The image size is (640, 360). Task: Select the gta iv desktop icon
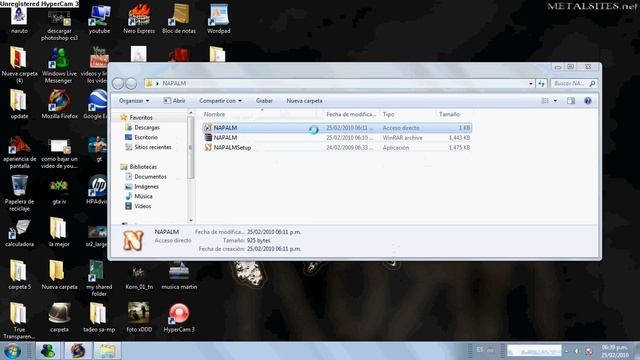(x=59, y=192)
